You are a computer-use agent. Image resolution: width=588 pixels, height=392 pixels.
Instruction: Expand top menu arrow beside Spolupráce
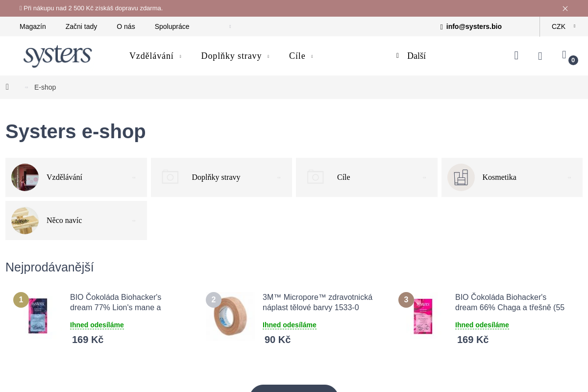pyautogui.click(x=230, y=26)
